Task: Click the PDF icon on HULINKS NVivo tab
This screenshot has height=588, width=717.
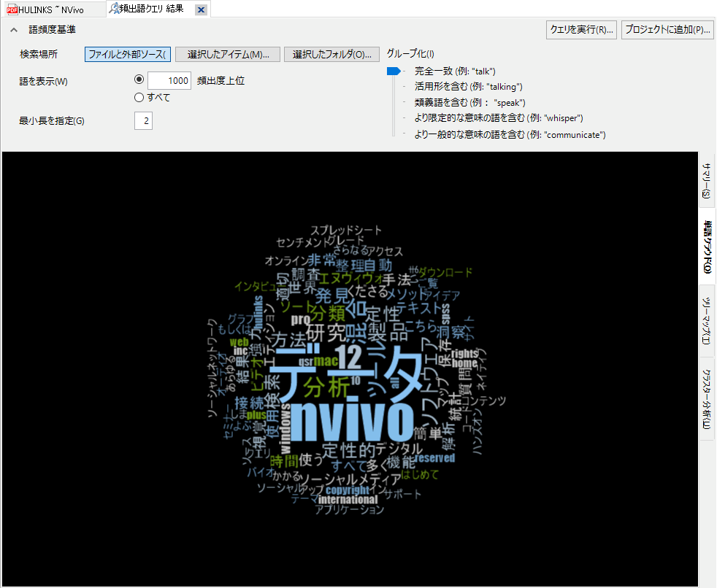Action: 12,9
